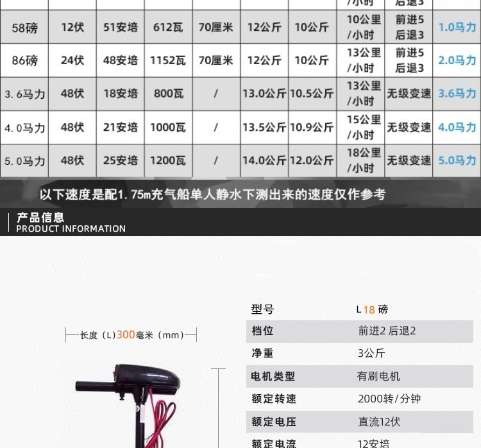Click the "612瓦" power cell
Screen dimensions: 481x448
168,28
